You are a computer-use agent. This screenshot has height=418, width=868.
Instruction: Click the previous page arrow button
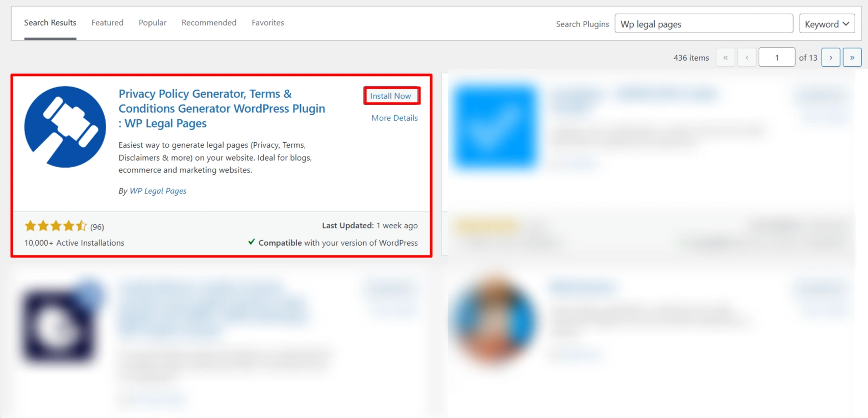pyautogui.click(x=747, y=58)
